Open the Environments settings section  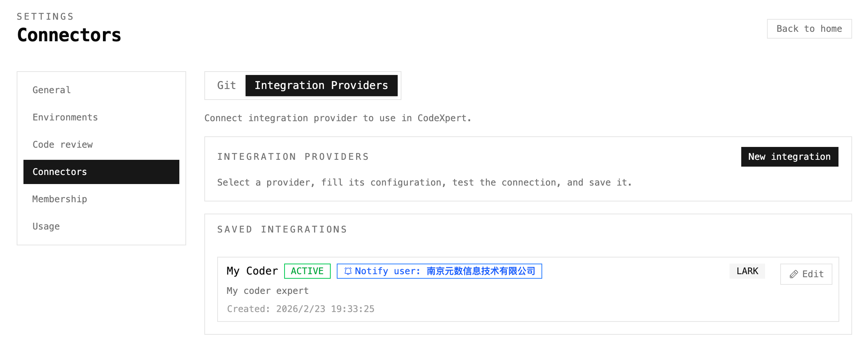tap(65, 117)
